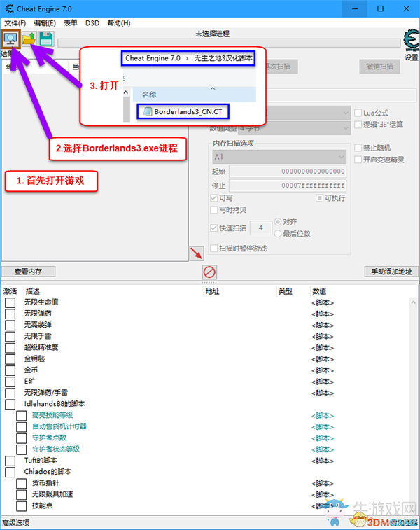Activate 超级精准度 script checkbox

point(10,347)
